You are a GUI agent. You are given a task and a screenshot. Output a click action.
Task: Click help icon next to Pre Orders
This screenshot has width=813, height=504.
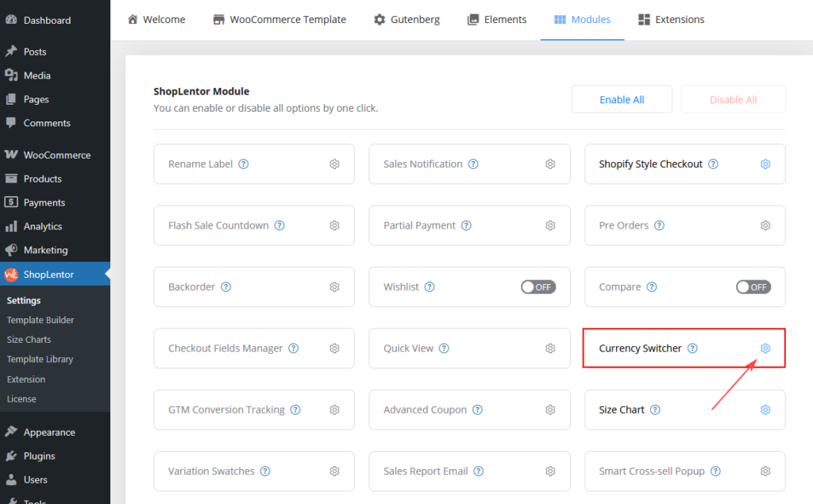point(659,225)
